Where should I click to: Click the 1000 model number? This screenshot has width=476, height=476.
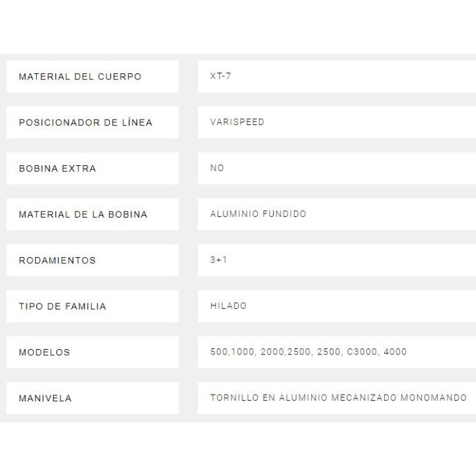click(242, 352)
